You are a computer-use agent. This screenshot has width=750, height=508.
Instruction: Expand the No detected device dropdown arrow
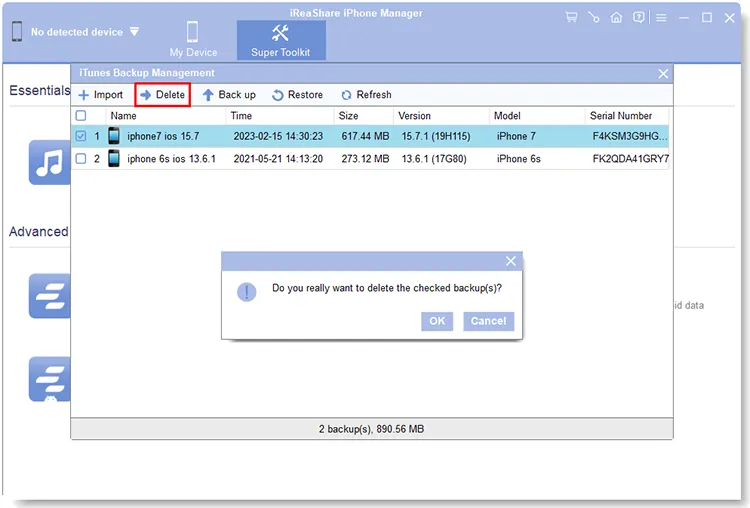[x=134, y=32]
